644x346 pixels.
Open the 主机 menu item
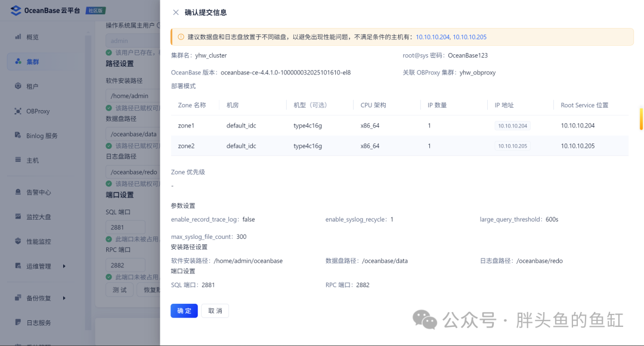[x=32, y=160]
